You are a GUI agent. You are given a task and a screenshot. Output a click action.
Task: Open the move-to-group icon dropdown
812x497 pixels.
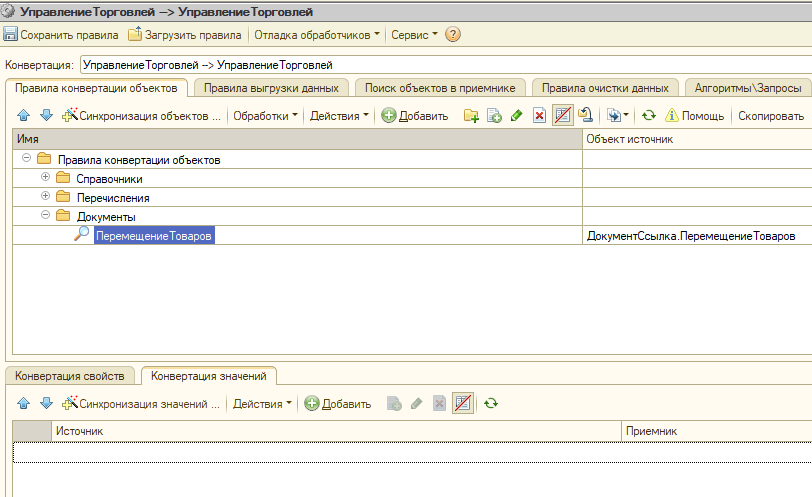pyautogui.click(x=617, y=115)
